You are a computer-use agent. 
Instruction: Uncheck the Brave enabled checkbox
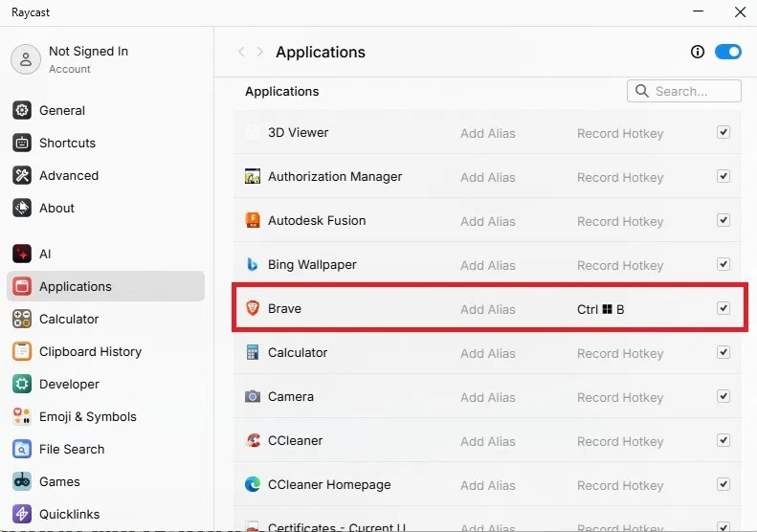[x=724, y=308]
